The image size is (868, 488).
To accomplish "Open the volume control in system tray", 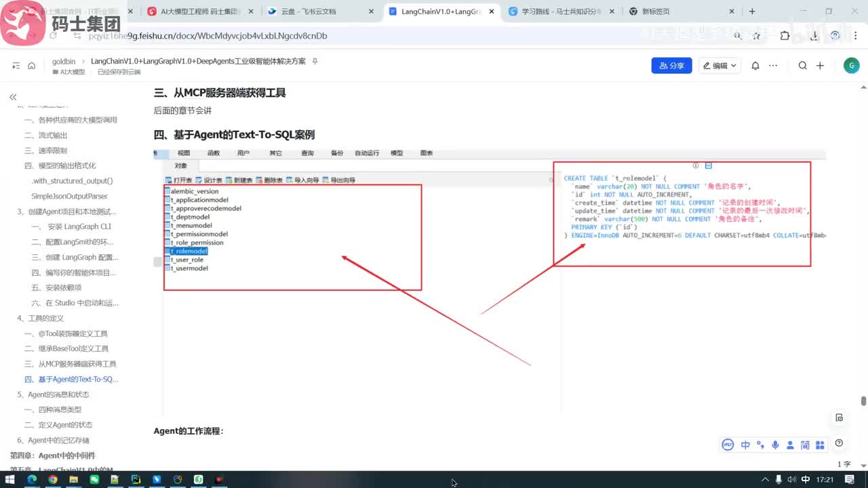I will 791,479.
